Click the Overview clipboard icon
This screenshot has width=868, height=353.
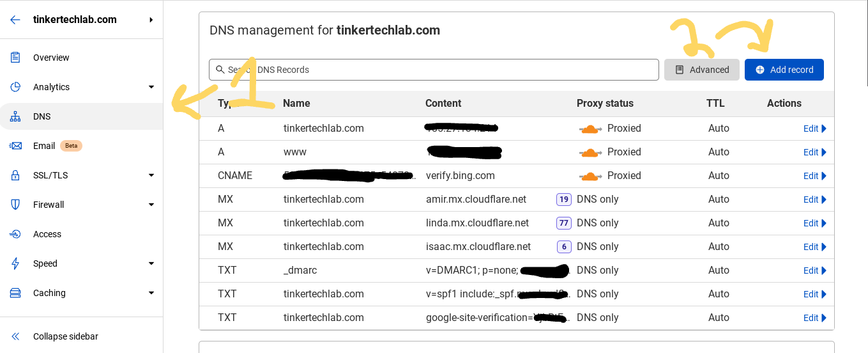[15, 58]
